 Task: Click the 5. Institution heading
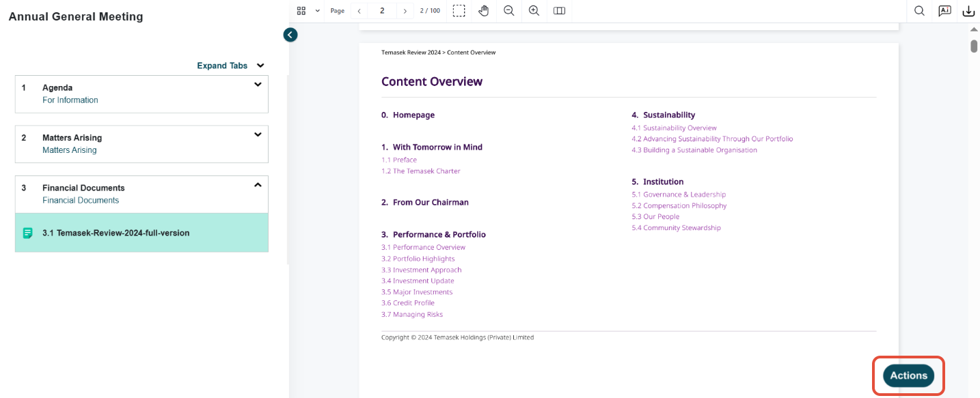[x=658, y=182]
